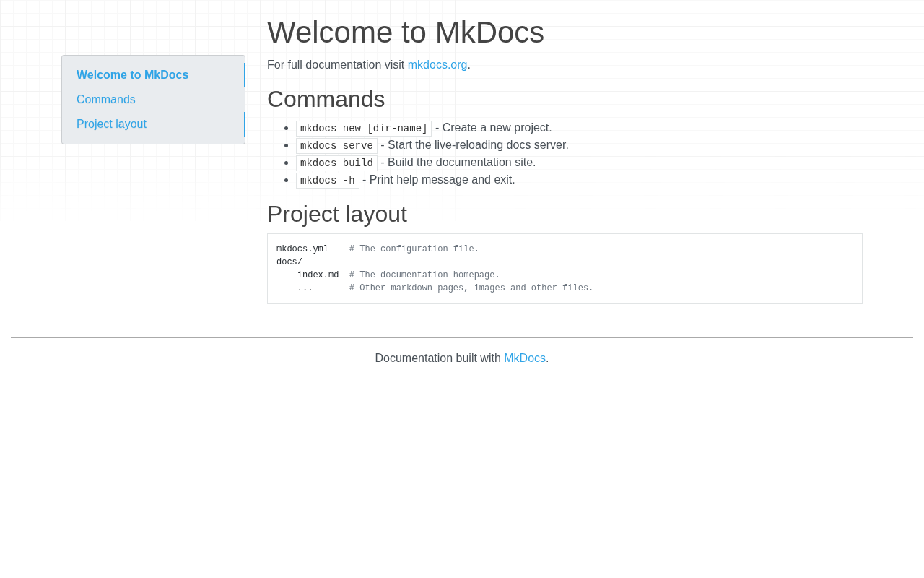
Task: Click '# Other markdown pages, images and other files.' comment
Action: click(471, 288)
